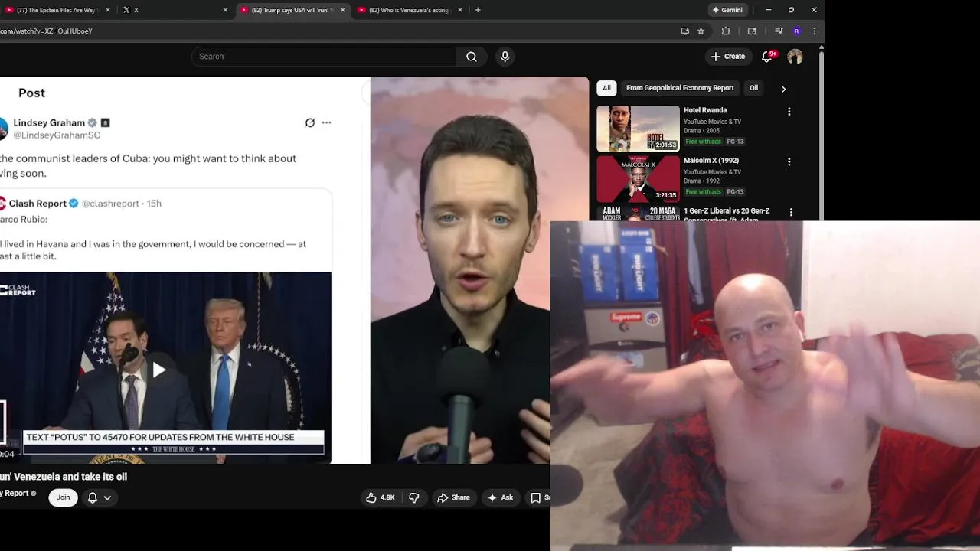
Task: Open the Malcolm X (1992) title link
Action: tap(711, 161)
